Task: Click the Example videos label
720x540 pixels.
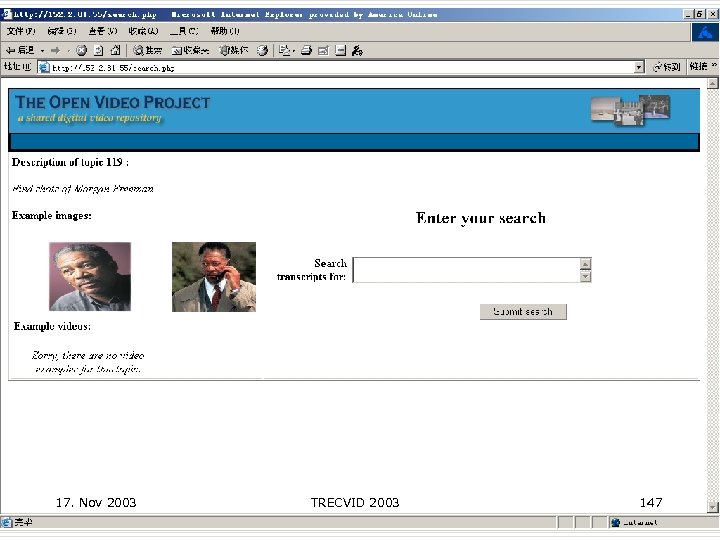Action: 52,326
